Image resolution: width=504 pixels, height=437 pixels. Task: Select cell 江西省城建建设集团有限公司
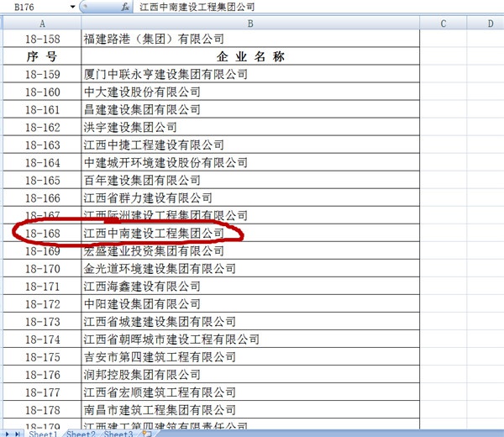coord(250,321)
